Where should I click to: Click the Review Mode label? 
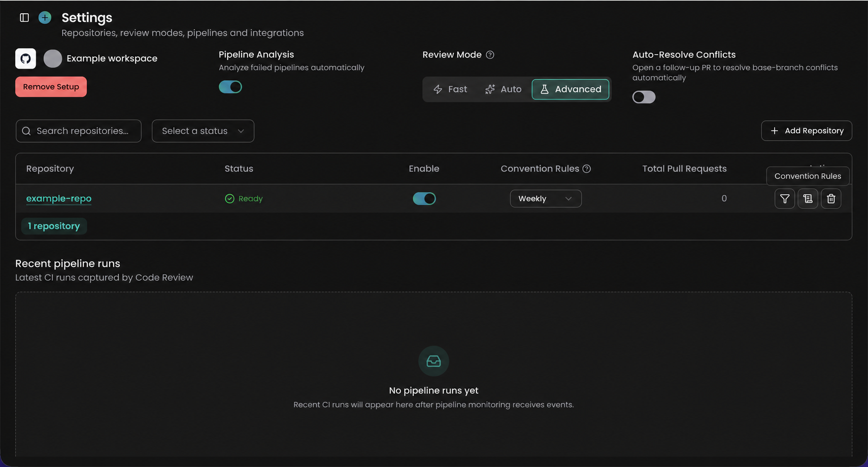click(452, 54)
